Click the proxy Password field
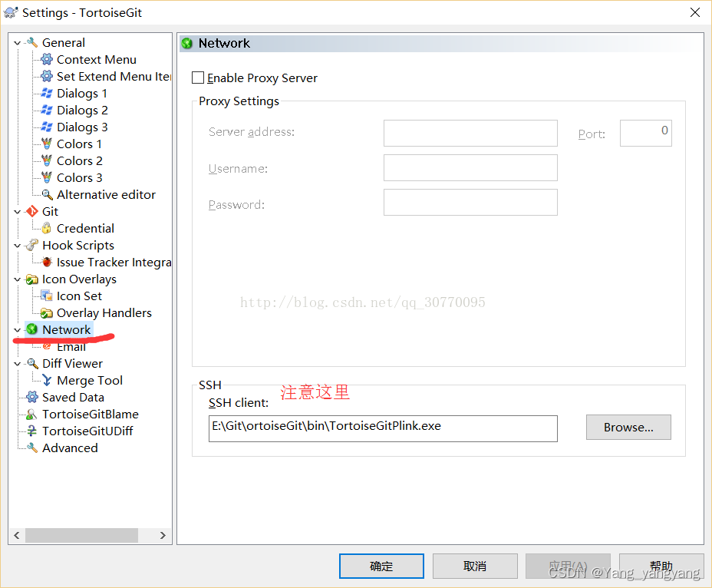 (x=470, y=202)
